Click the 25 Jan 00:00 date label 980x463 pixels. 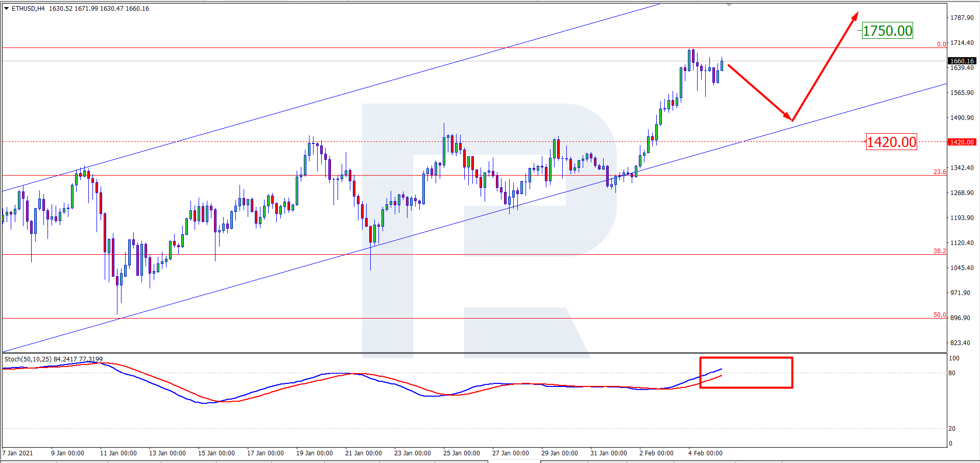[x=462, y=453]
